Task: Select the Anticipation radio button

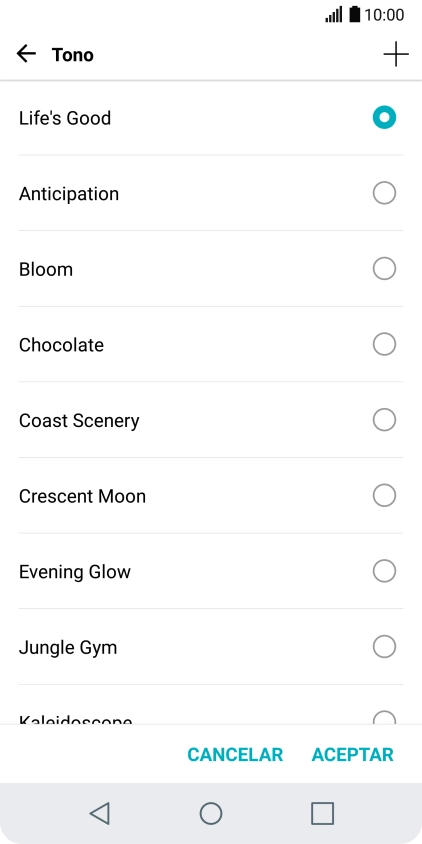Action: tap(384, 193)
